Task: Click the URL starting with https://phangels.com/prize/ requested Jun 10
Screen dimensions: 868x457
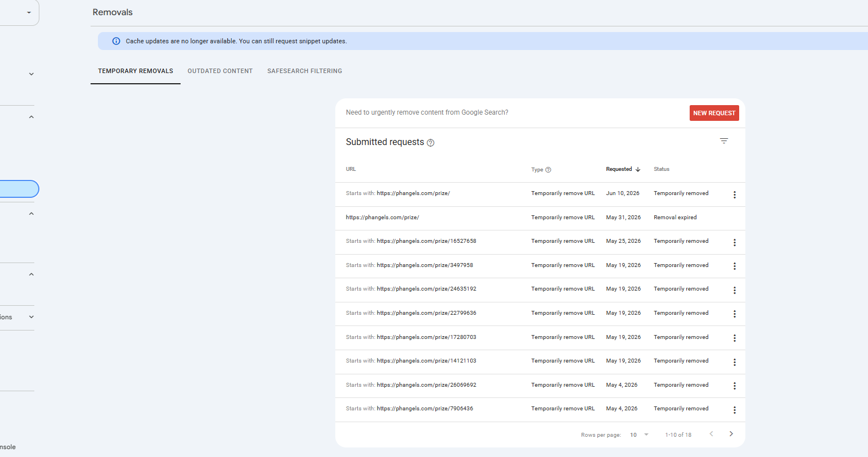Action: [x=413, y=193]
